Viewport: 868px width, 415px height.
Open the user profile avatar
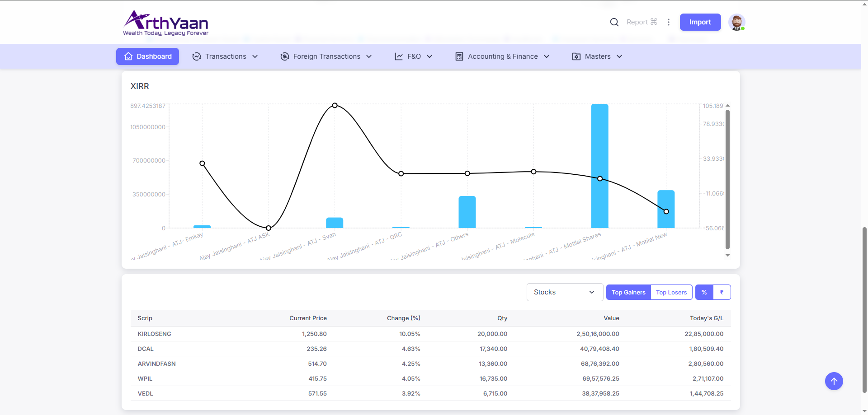[736, 22]
